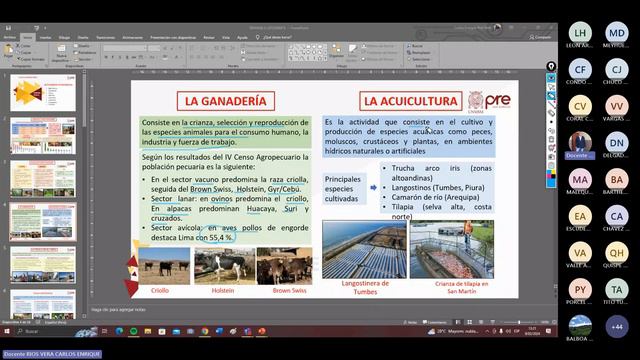This screenshot has width=640, height=360.
Task: Start slideshow from status bar icon
Action: [x=493, y=322]
